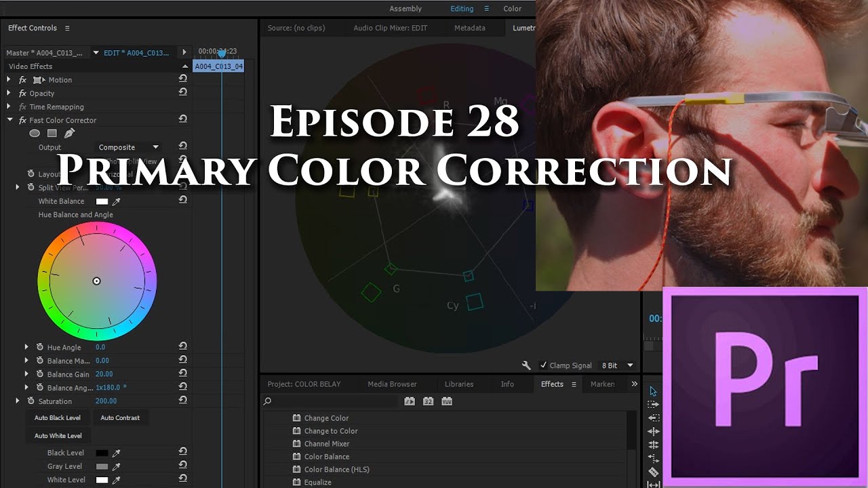Image resolution: width=868 pixels, height=488 pixels.
Task: Toggle Clamp Signal checkbox
Action: [x=543, y=365]
